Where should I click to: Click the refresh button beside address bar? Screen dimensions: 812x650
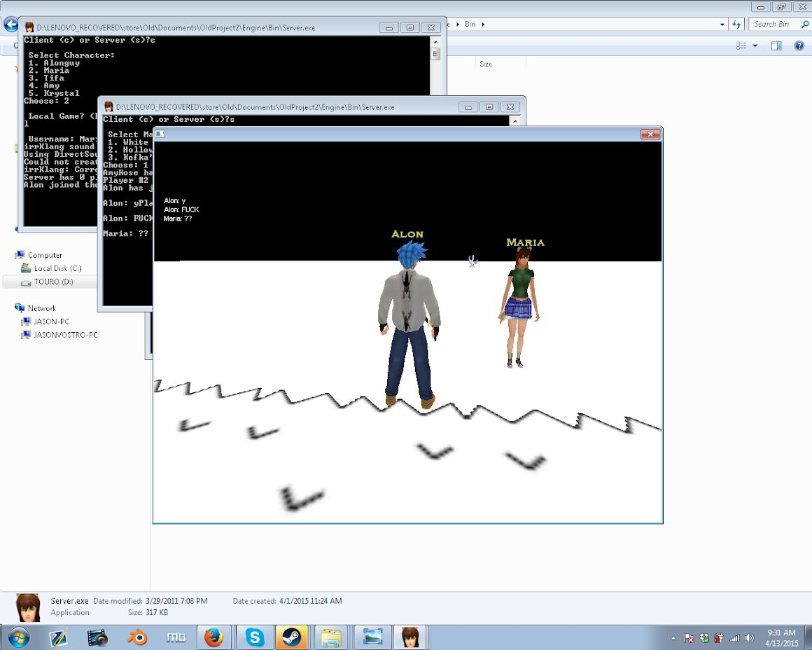736,24
